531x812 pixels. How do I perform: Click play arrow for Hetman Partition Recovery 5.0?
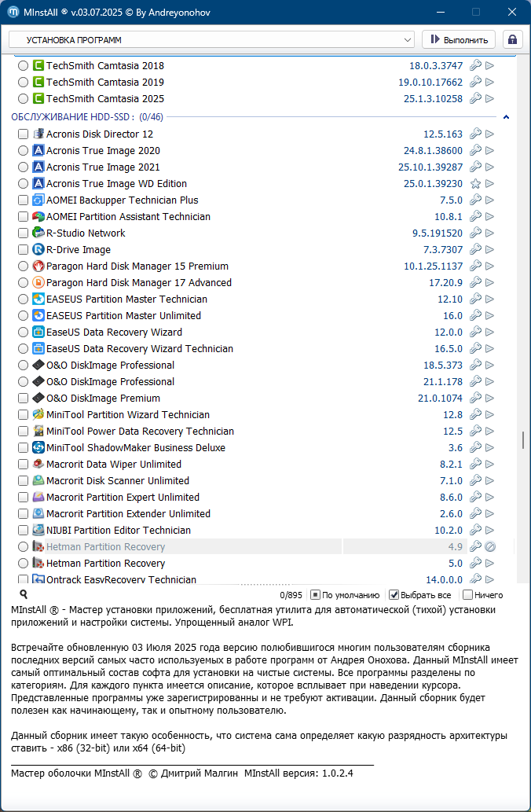pos(489,564)
